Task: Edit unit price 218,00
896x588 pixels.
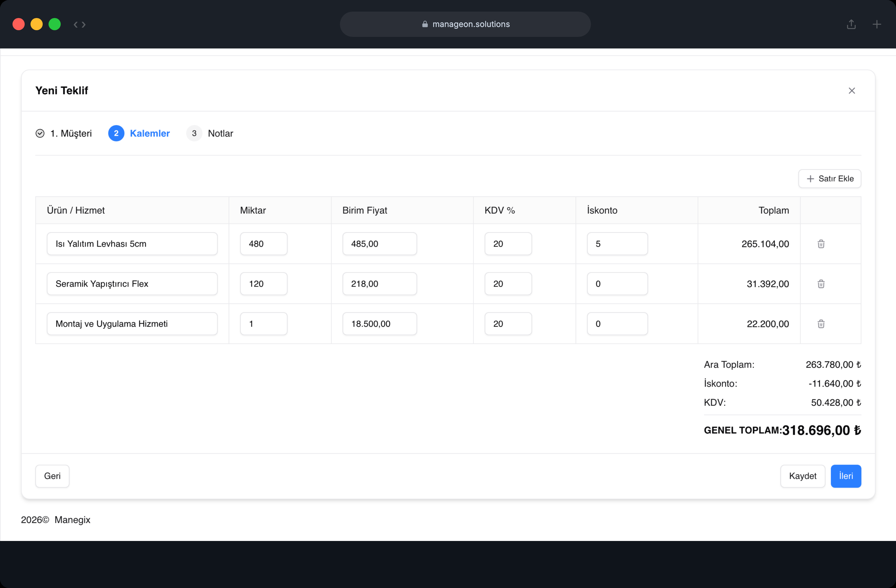Action: [379, 284]
